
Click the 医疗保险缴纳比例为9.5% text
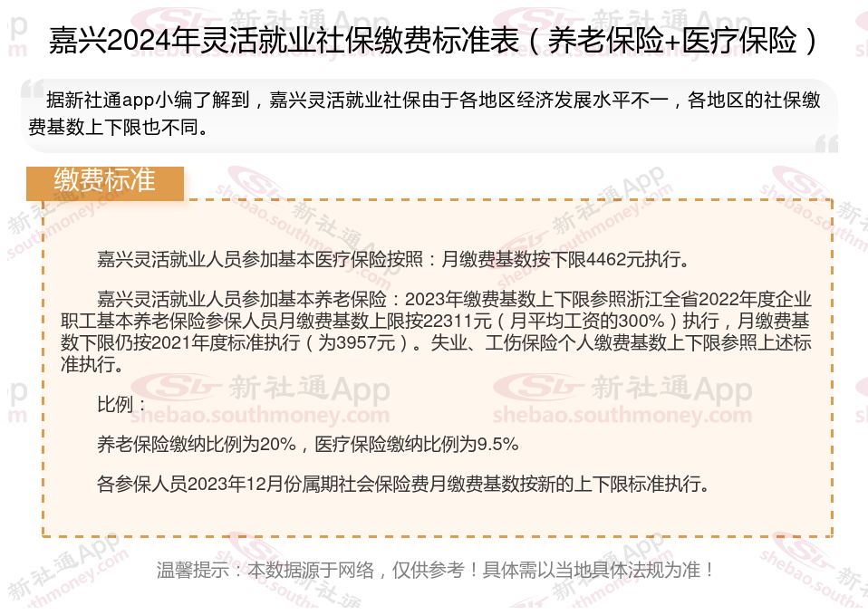coord(417,444)
